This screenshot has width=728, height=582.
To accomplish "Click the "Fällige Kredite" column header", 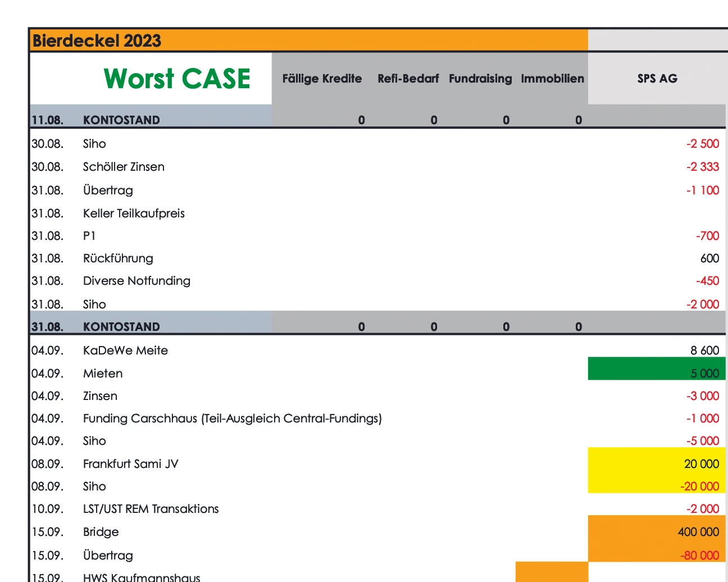I will click(x=322, y=79).
